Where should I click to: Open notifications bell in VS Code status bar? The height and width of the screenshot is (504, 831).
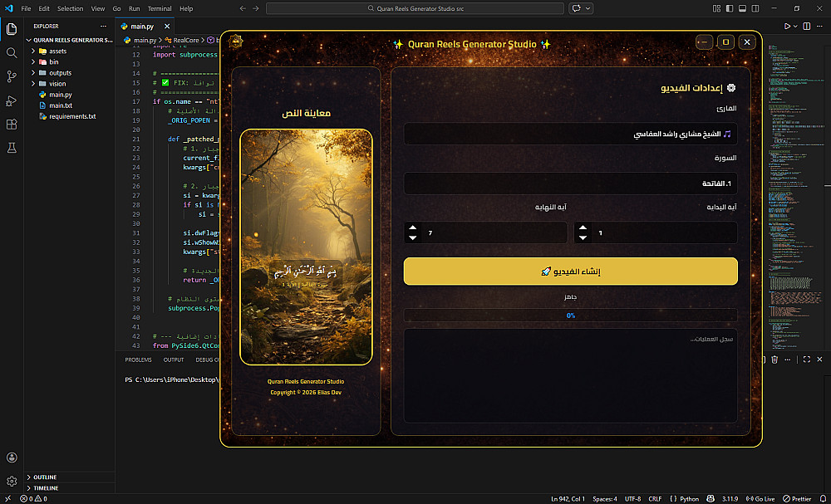[823, 499]
